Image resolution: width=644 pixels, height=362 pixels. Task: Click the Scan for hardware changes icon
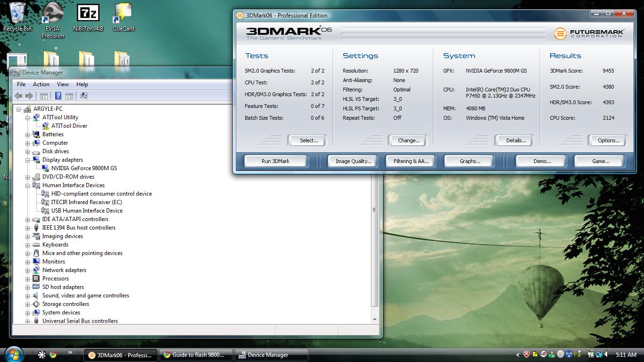click(x=84, y=96)
